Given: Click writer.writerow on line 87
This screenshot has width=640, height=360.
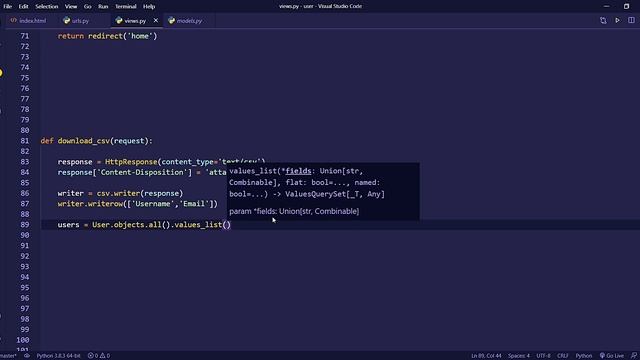Looking at the screenshot, I should (90, 204).
